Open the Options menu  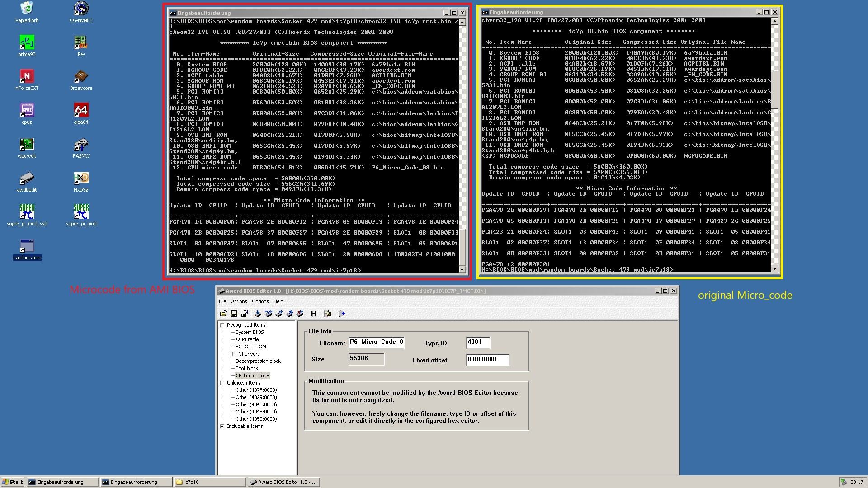pyautogui.click(x=260, y=301)
